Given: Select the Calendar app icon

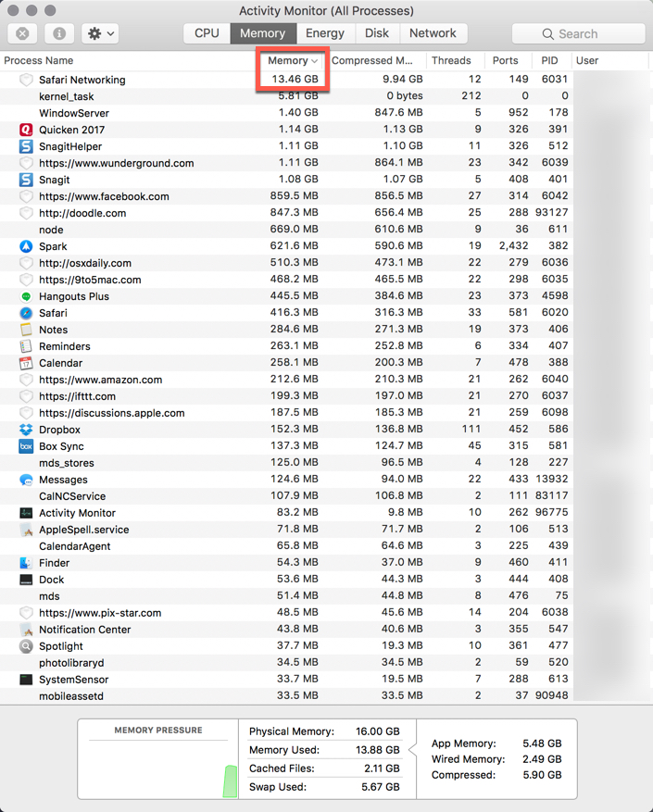Looking at the screenshot, I should (26, 363).
